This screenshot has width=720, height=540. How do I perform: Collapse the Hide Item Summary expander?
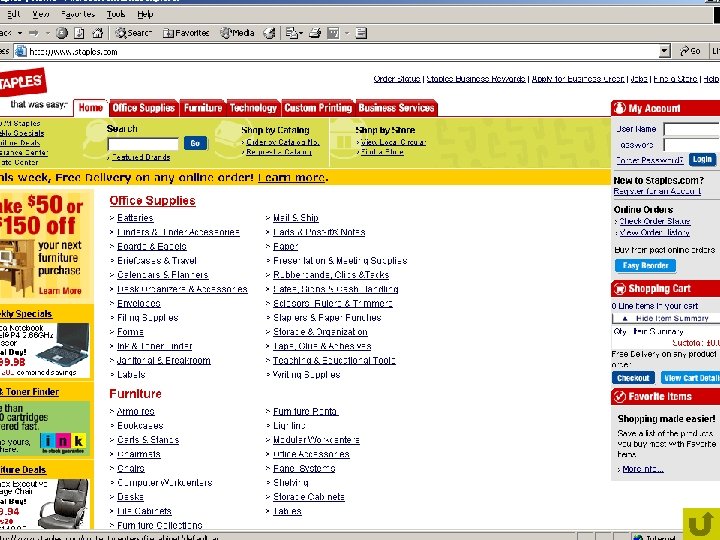(x=666, y=318)
